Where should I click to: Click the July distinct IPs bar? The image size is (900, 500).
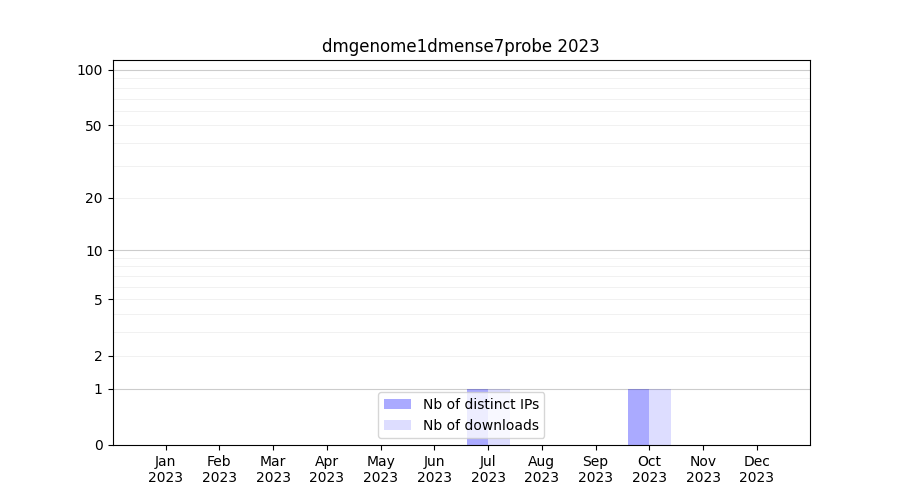477,440
